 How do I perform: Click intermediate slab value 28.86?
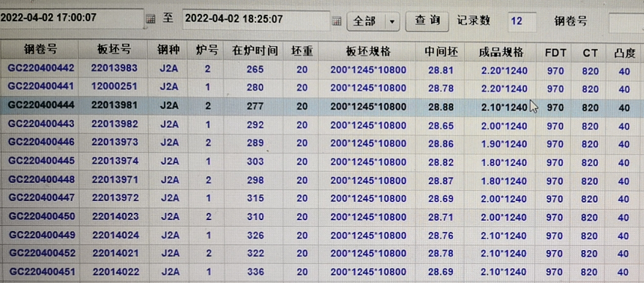point(441,144)
